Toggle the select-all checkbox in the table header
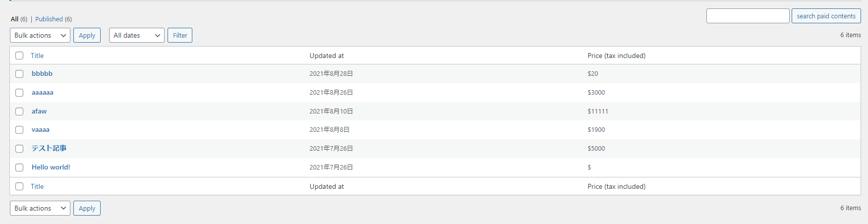 pyautogui.click(x=19, y=56)
